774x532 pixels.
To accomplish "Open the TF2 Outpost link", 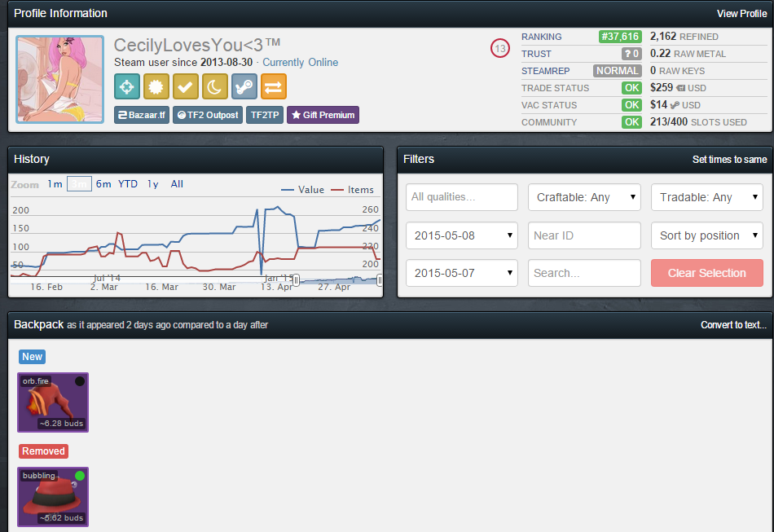I will point(207,115).
